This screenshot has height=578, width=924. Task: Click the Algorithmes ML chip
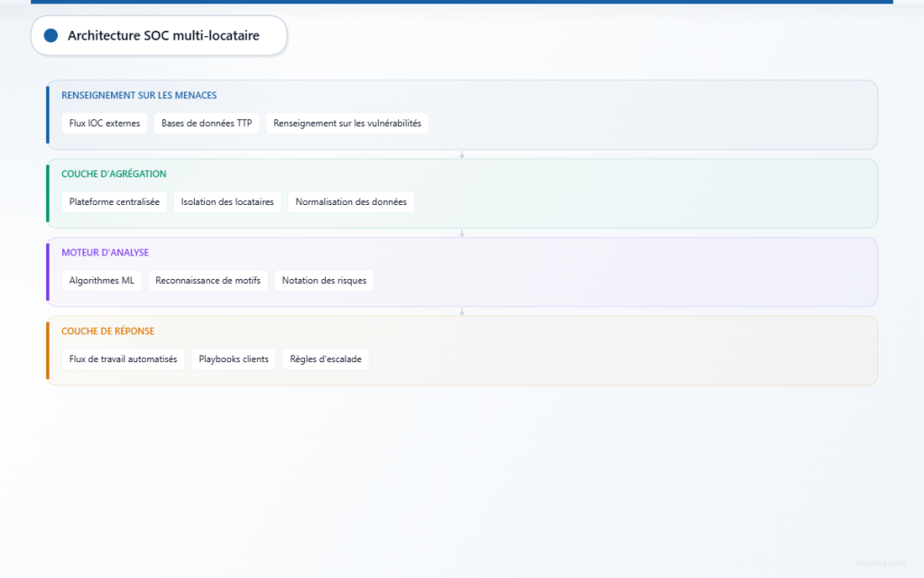click(102, 281)
